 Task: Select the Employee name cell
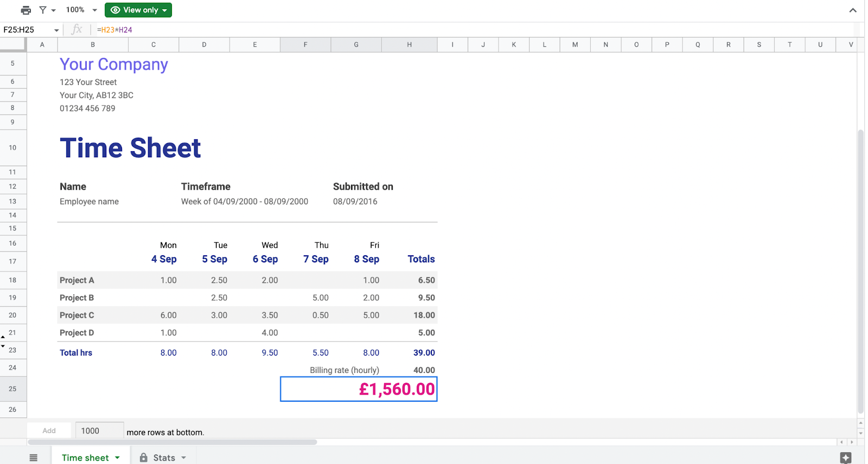(x=89, y=202)
